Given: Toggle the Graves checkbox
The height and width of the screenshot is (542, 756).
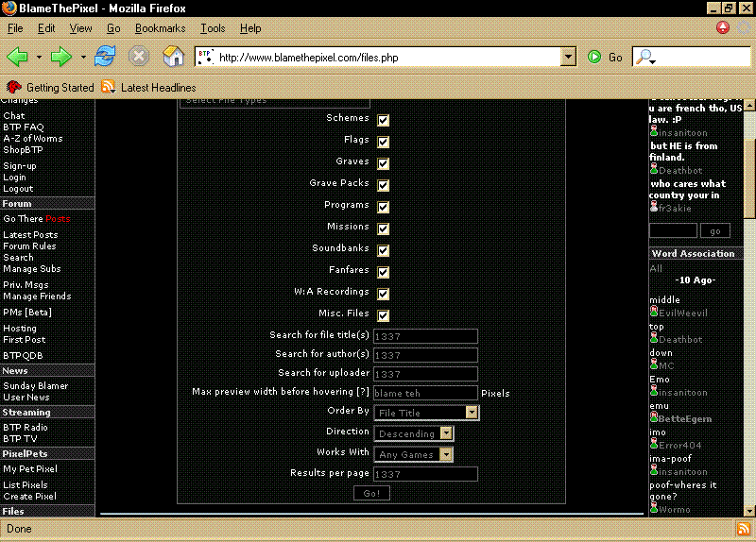Looking at the screenshot, I should (x=384, y=163).
